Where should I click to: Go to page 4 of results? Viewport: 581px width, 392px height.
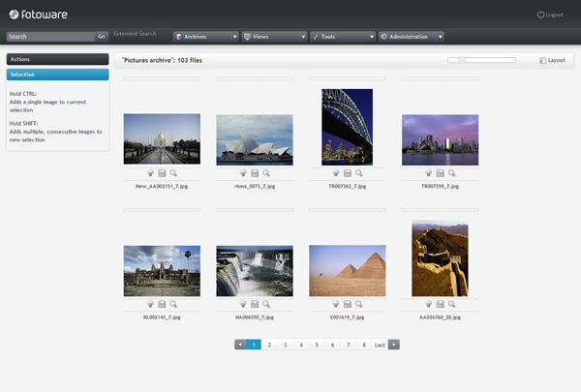click(301, 345)
